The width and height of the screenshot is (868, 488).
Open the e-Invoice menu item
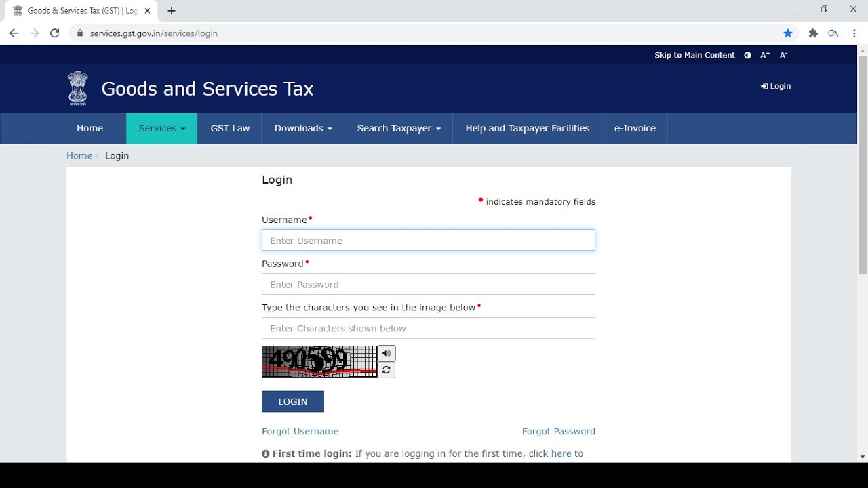pyautogui.click(x=635, y=128)
